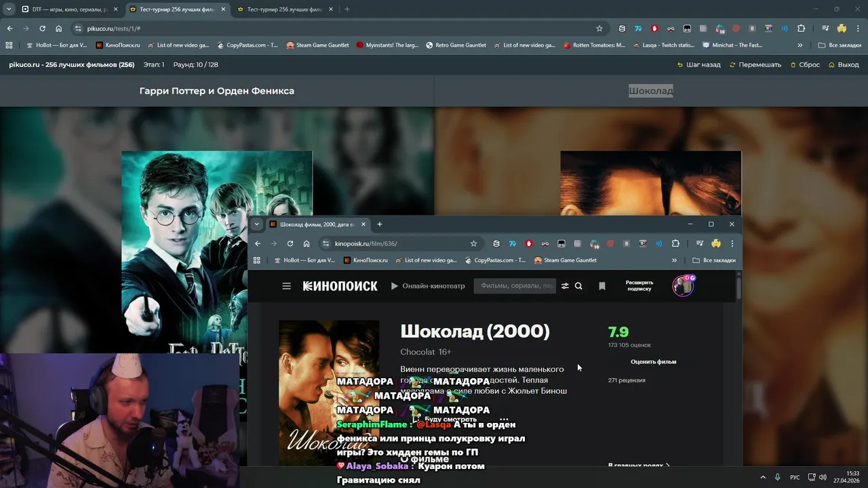Image resolution: width=868 pixels, height=488 pixels.
Task: Open extensions puzzle icon in pikuco window
Action: 801,28
